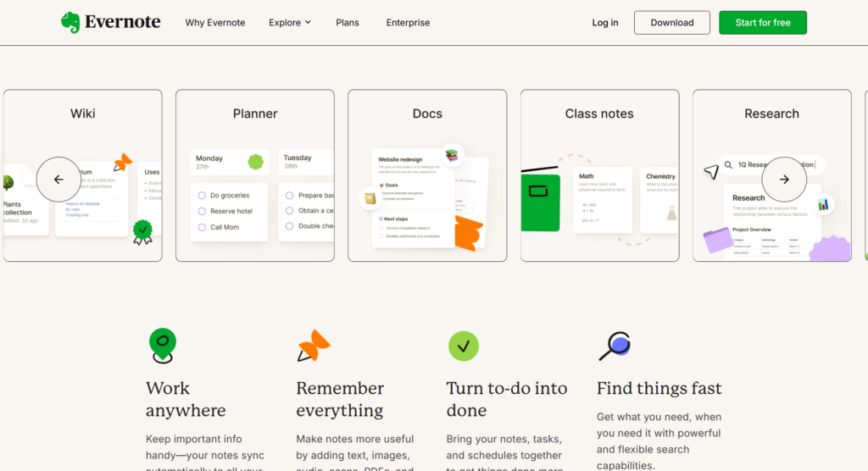This screenshot has height=471, width=868.
Task: Check the Call Mom circle
Action: coord(202,228)
